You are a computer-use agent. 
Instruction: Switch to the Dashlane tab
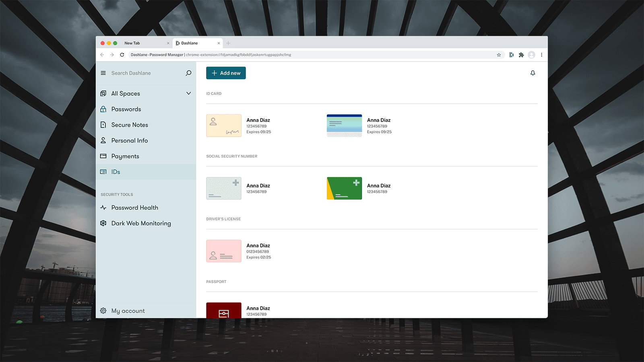pos(198,43)
